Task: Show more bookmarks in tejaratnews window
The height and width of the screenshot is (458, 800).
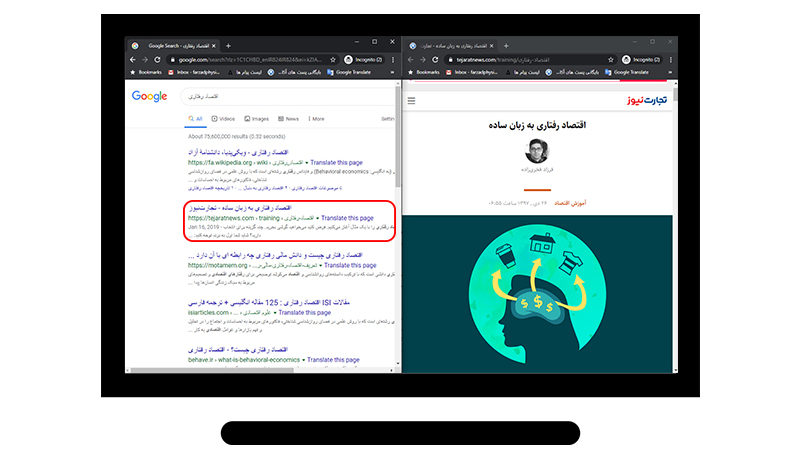Action: click(x=670, y=72)
